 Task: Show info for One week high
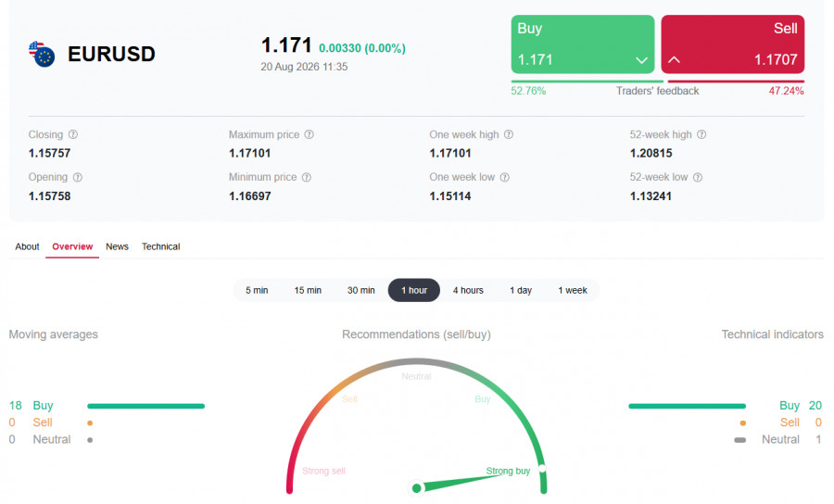(509, 134)
